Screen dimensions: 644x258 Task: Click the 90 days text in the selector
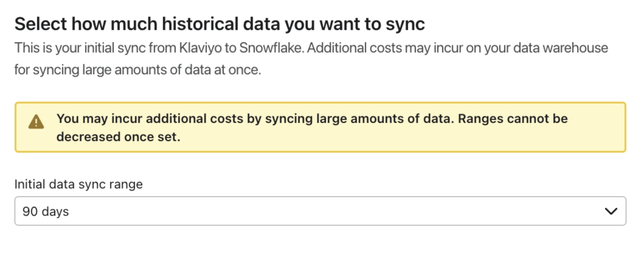[46, 212]
